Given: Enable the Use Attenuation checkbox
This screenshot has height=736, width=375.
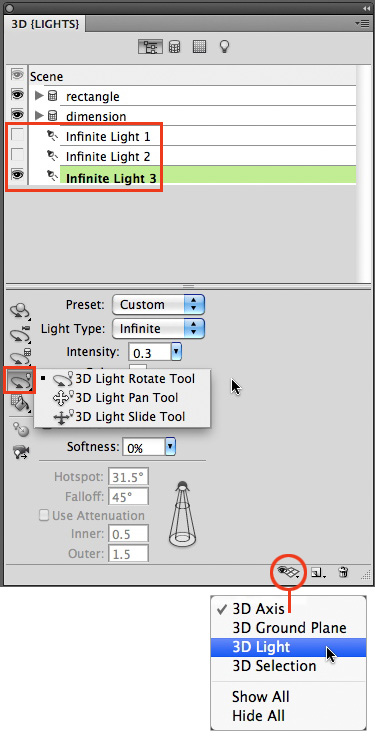Looking at the screenshot, I should (x=44, y=515).
